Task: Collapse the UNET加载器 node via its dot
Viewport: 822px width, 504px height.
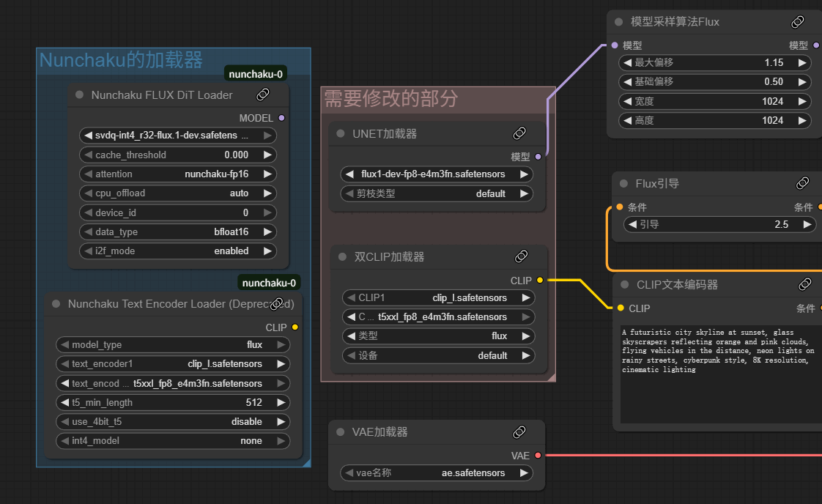Action: (341, 133)
